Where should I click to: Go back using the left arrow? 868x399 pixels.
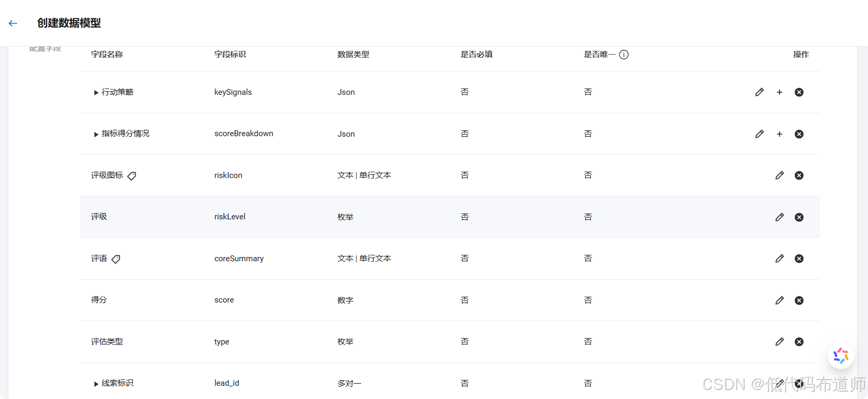pos(13,23)
